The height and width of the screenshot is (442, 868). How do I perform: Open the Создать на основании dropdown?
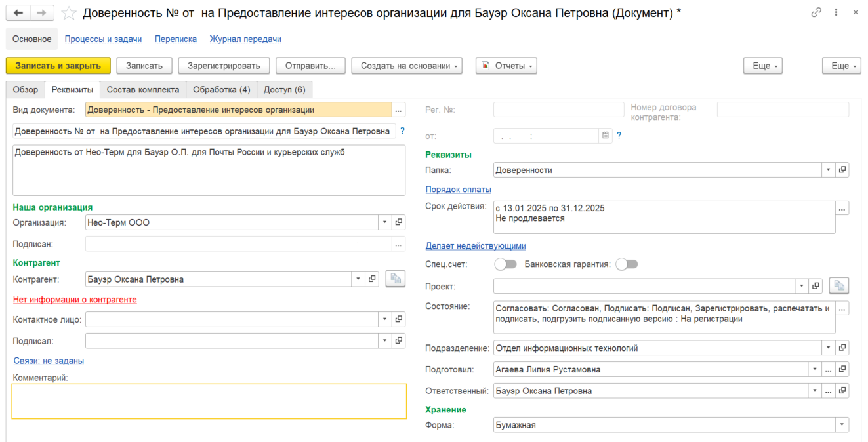(407, 66)
